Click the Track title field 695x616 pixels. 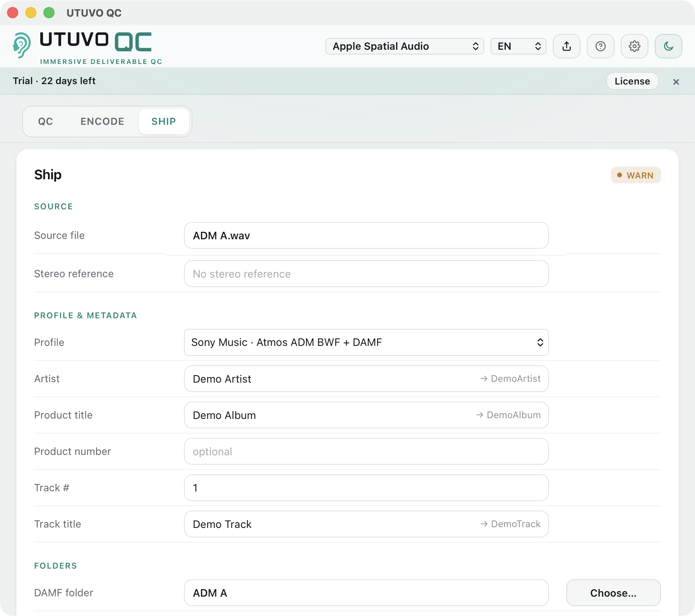point(366,524)
